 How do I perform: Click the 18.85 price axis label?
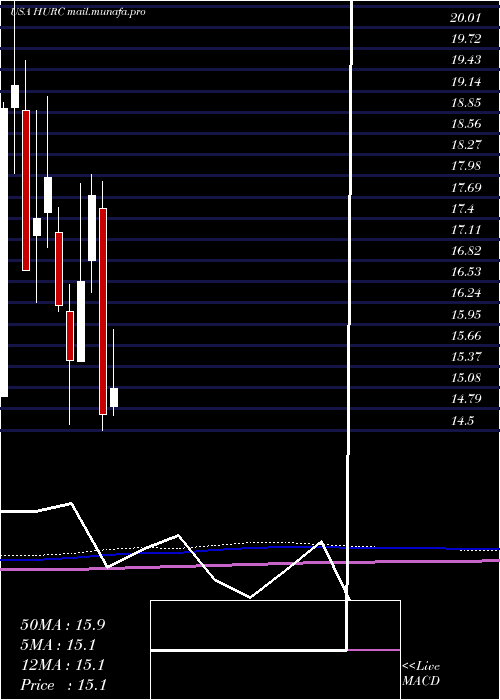click(466, 103)
